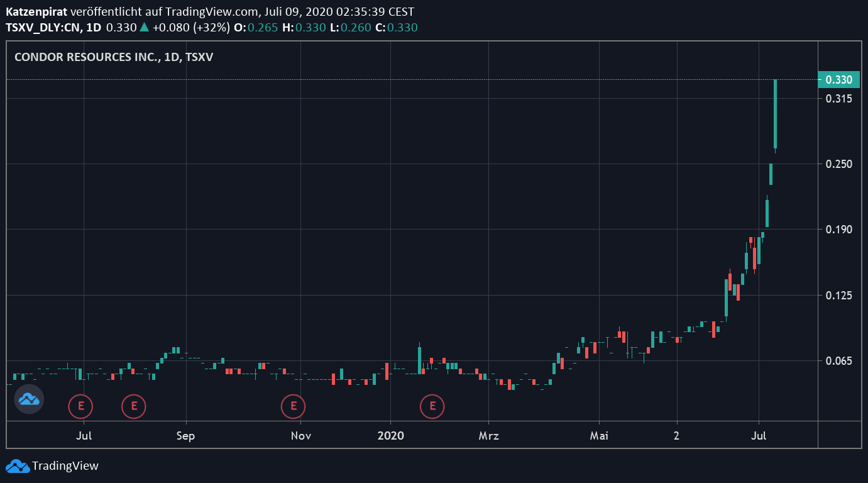Click the 0.125 price axis label

tap(838, 295)
